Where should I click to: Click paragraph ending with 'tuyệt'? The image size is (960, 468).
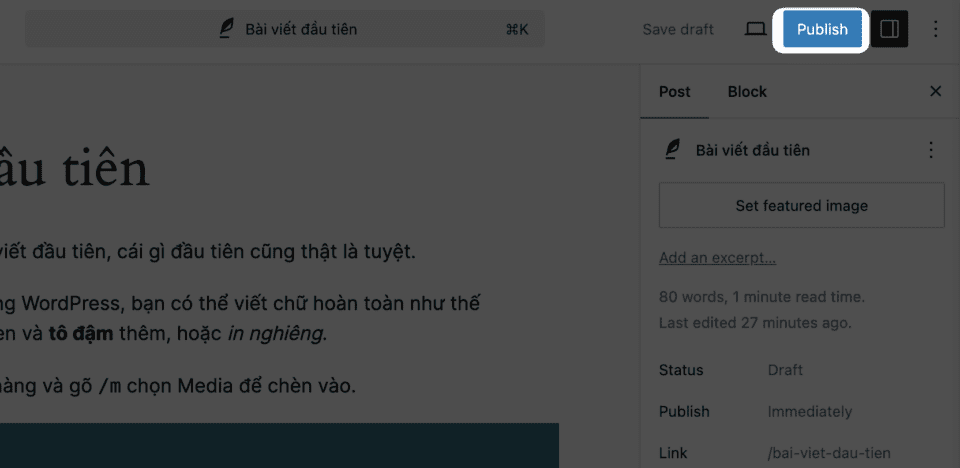208,252
